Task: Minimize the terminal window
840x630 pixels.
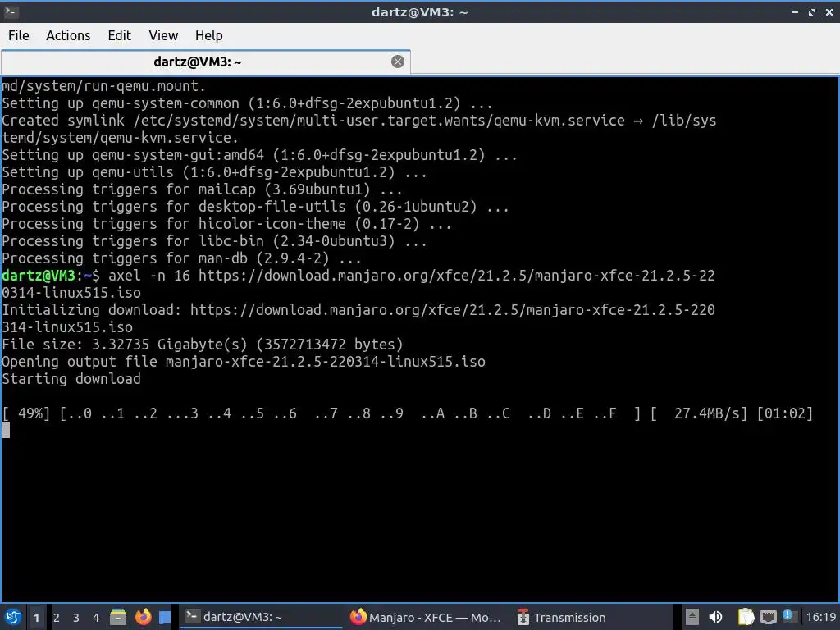Action: pos(794,11)
